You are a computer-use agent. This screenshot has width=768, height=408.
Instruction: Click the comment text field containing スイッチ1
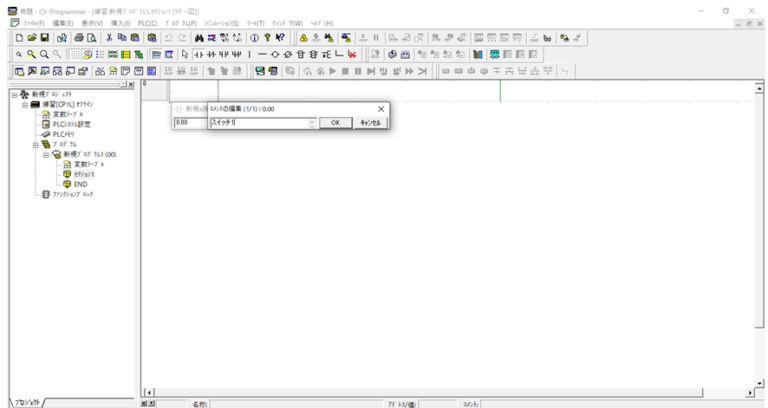click(x=258, y=122)
